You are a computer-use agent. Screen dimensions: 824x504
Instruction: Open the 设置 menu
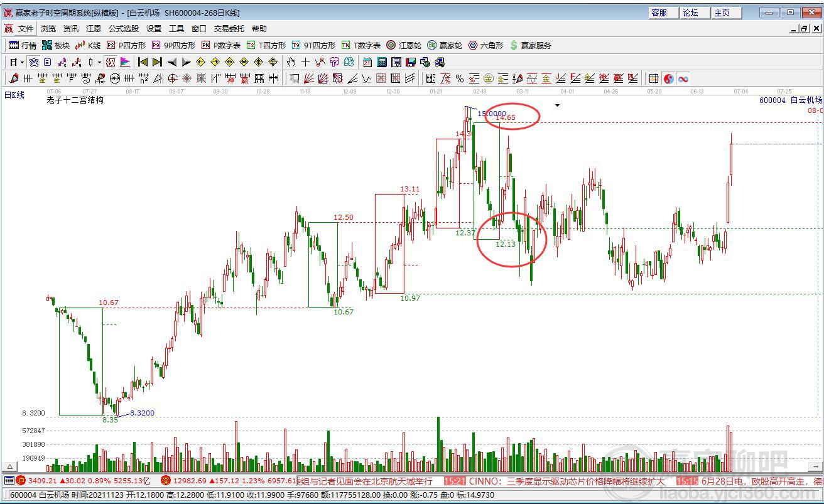[154, 28]
